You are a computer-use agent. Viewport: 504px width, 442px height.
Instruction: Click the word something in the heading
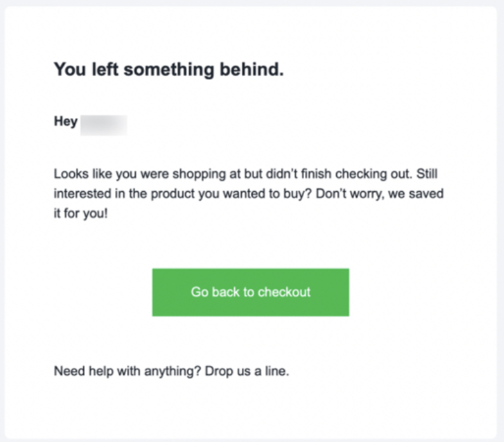tap(169, 70)
